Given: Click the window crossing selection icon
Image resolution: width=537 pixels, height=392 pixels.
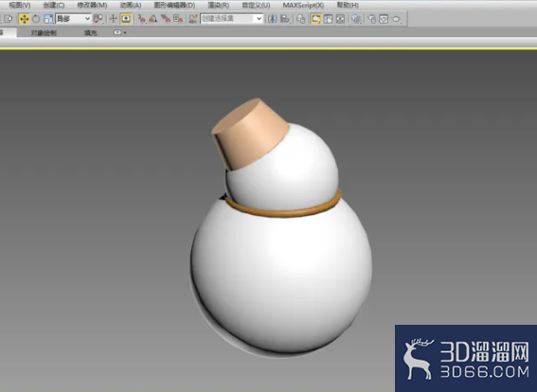Looking at the screenshot, I should tap(9, 19).
